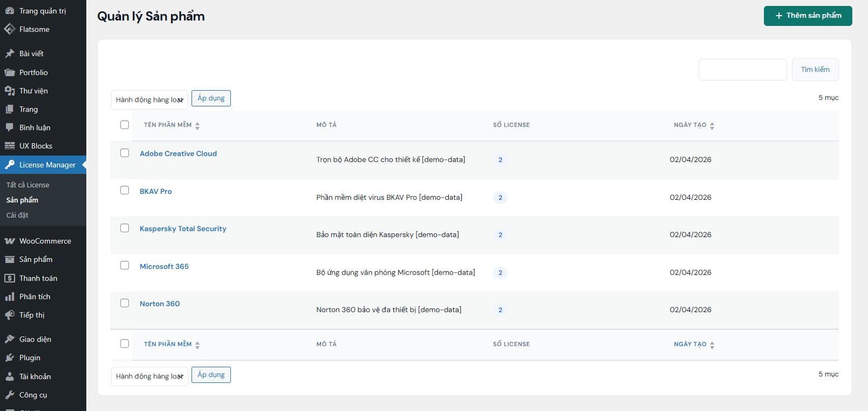The height and width of the screenshot is (411, 868).
Task: Click the Phân tích bar chart icon
Action: point(10,297)
